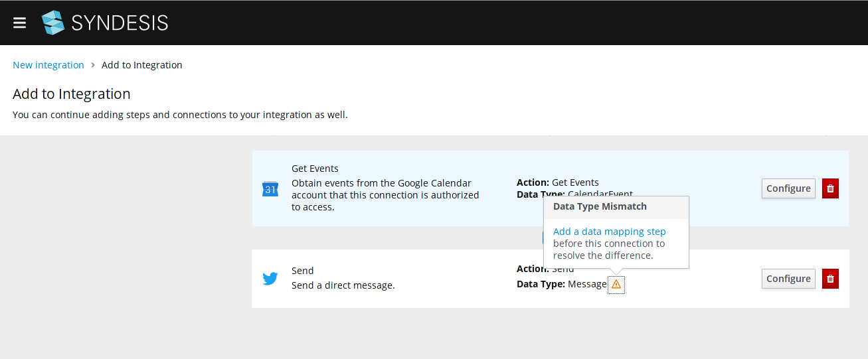Delete the Send step
The image size is (868, 359).
[x=830, y=279]
